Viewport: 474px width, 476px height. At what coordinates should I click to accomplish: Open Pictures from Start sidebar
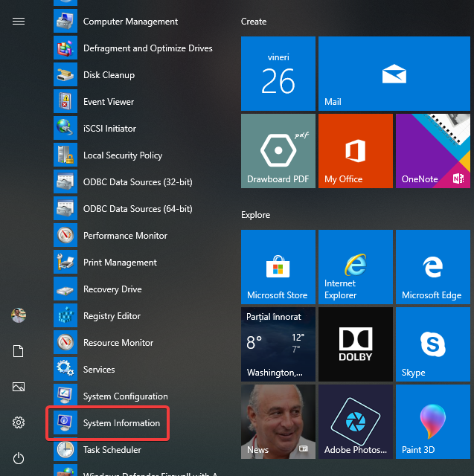click(19, 387)
